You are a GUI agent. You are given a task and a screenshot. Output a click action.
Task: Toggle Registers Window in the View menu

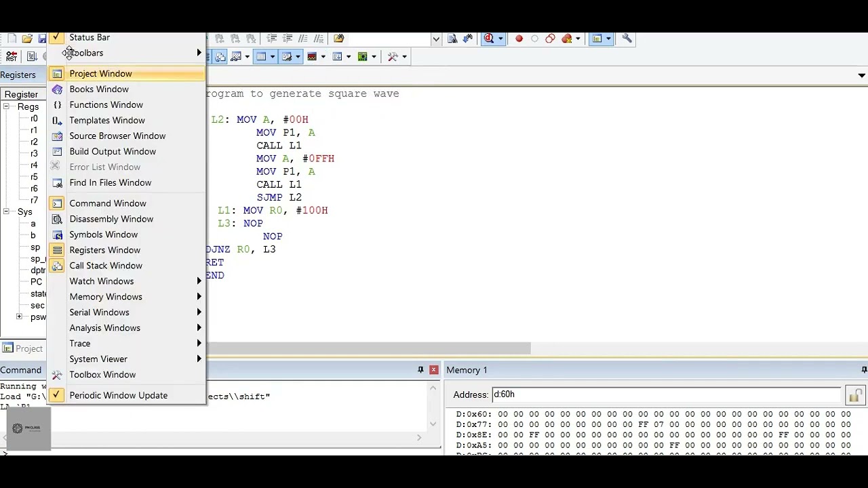(x=126, y=250)
